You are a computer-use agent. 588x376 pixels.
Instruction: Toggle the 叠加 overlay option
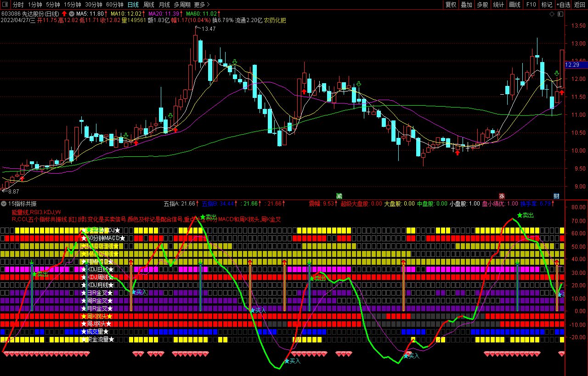coord(467,5)
